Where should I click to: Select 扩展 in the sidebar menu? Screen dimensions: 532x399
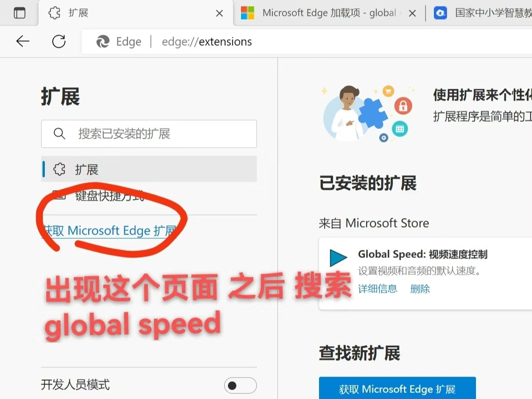(x=149, y=169)
